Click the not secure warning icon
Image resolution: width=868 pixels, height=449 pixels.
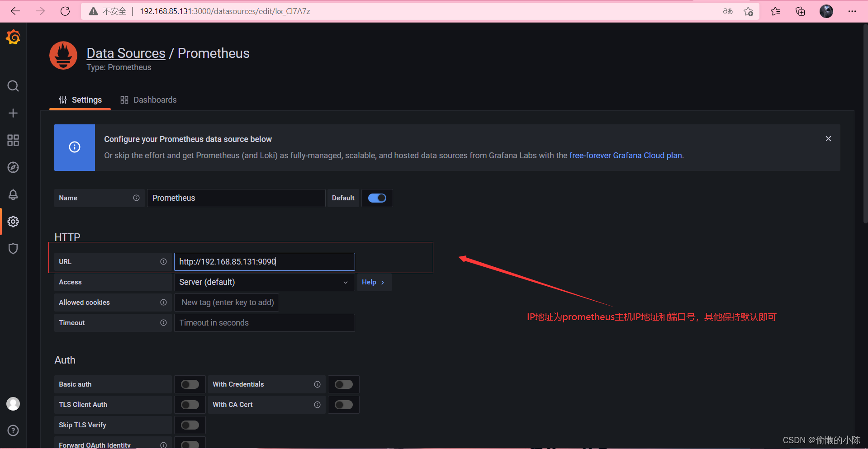[x=93, y=11]
